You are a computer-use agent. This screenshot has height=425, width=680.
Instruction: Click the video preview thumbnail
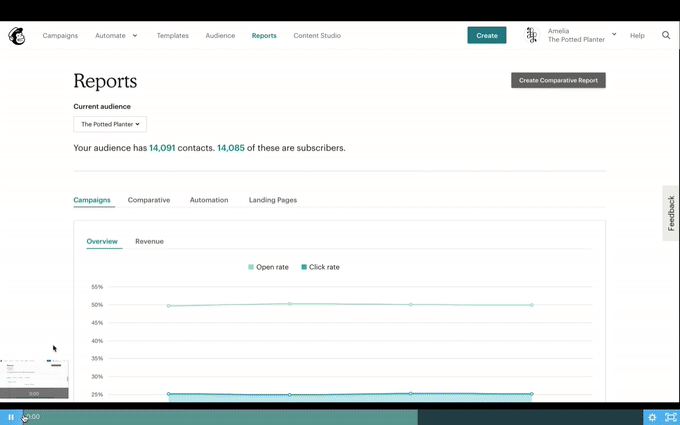click(34, 379)
